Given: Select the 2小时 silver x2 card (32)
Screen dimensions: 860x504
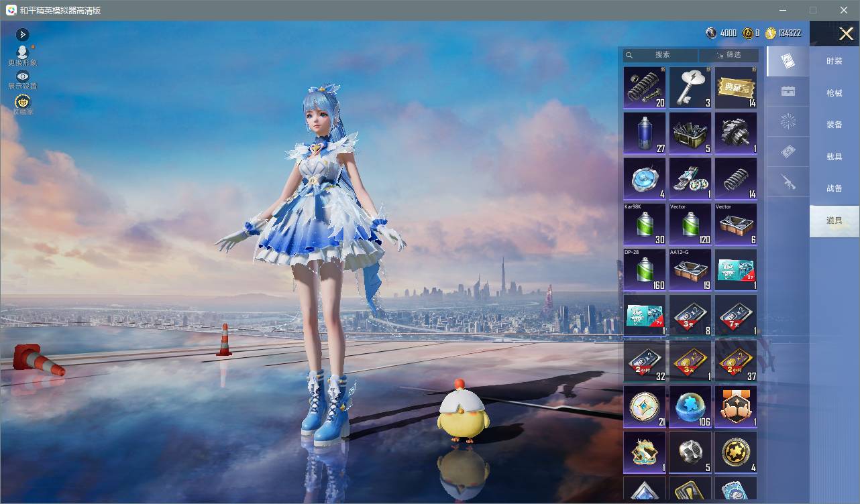Looking at the screenshot, I should click(x=645, y=361).
